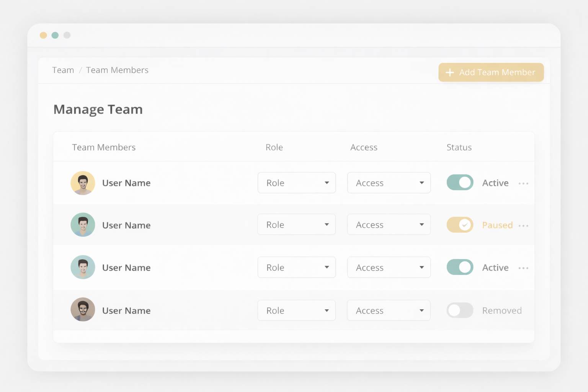588x392 pixels.
Task: Click the green window control dot
Action: [x=55, y=35]
